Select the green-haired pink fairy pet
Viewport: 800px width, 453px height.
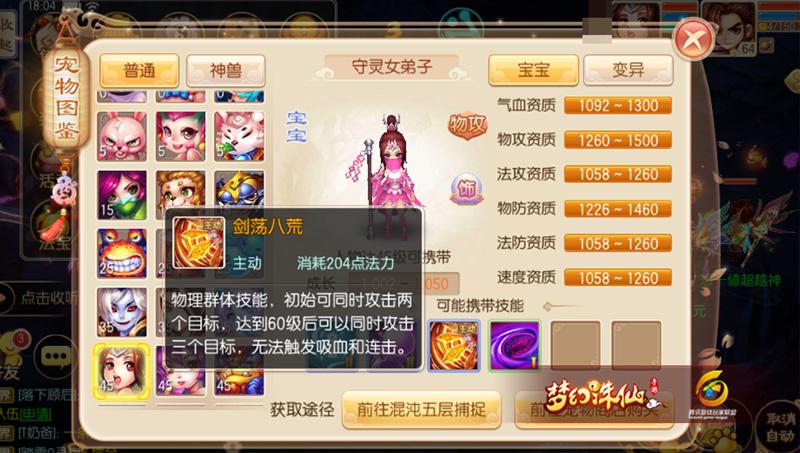pos(181,136)
